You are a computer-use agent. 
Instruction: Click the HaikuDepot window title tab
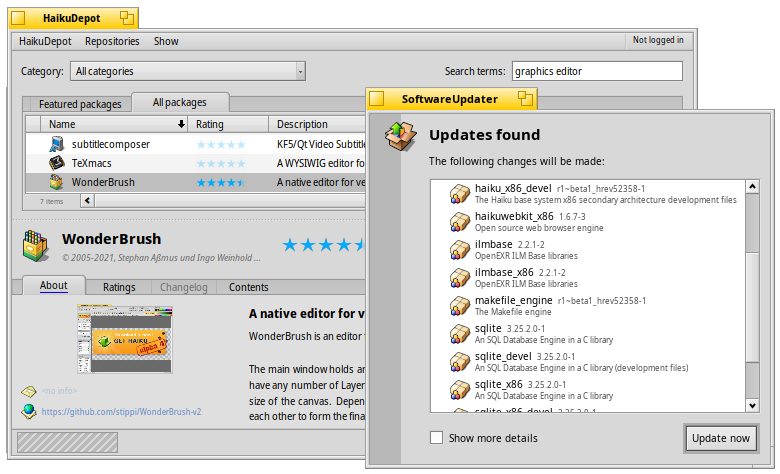pyautogui.click(x=71, y=18)
